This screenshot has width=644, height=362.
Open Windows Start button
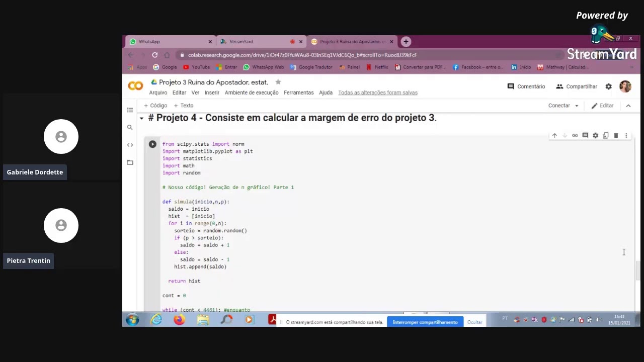tap(132, 320)
